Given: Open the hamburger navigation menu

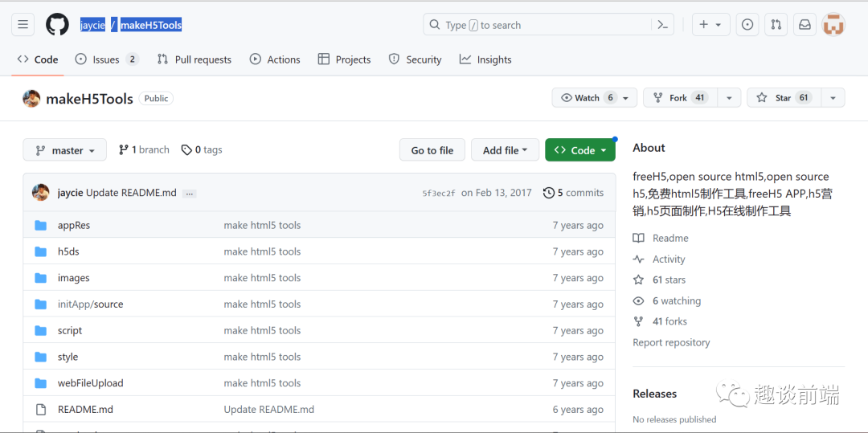Looking at the screenshot, I should tap(23, 25).
